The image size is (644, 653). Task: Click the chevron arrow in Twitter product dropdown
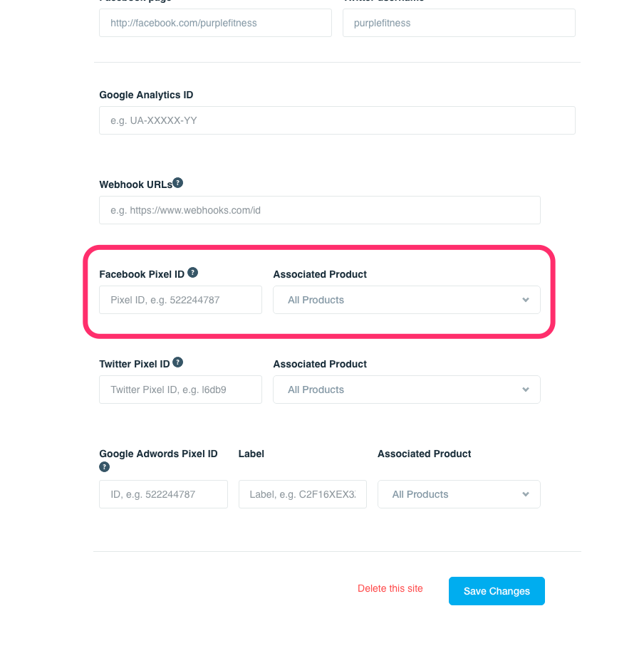point(526,390)
